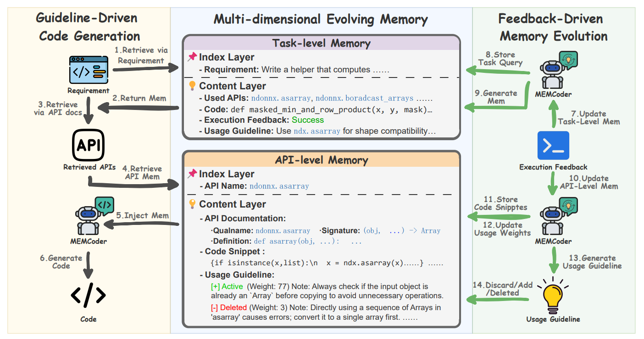Click the 13.Generate Usage Guideline label
Screen dimensions: 644x339
pos(592,262)
